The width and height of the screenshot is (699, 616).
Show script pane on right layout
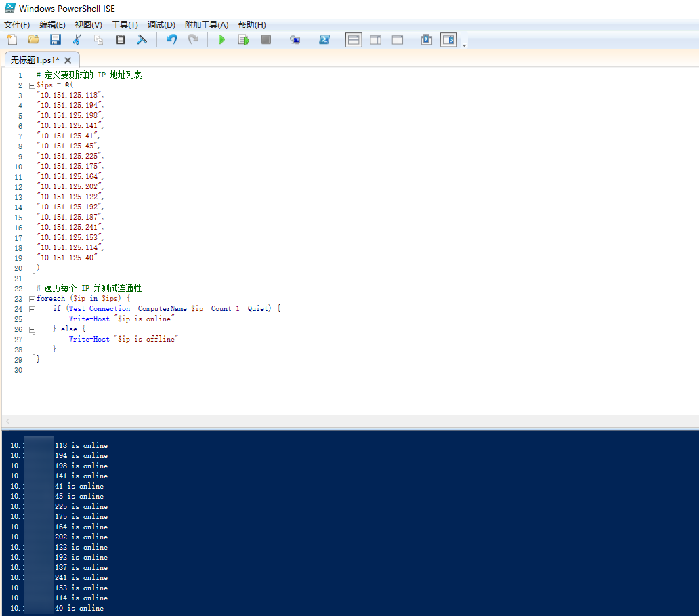375,40
